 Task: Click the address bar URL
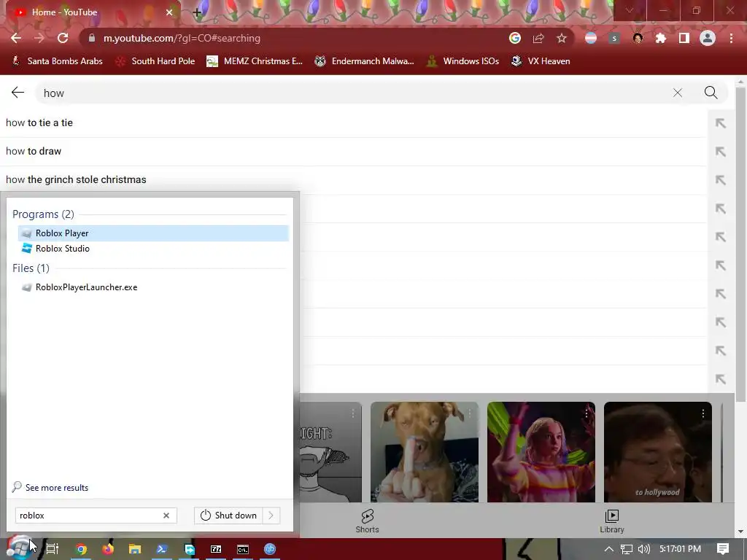[x=182, y=38]
